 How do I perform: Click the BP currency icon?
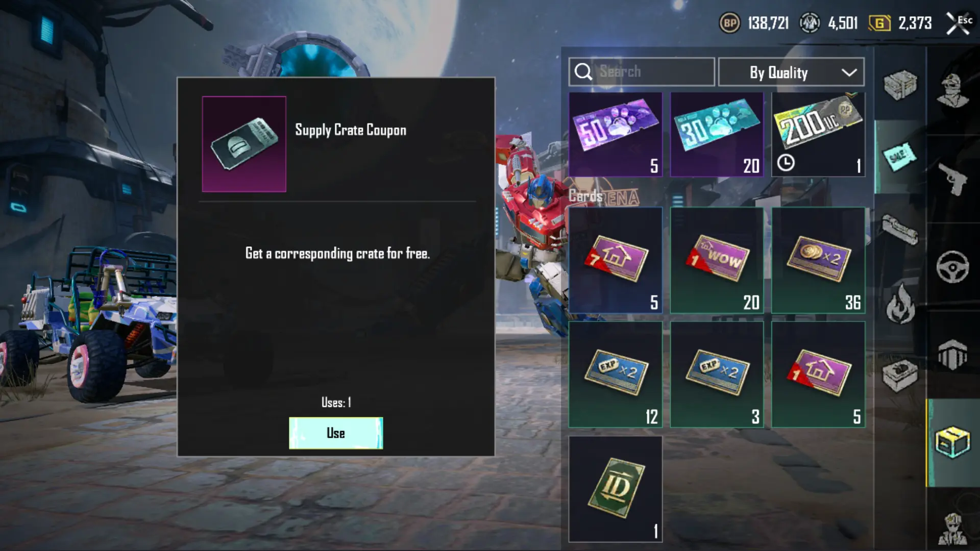pyautogui.click(x=730, y=23)
